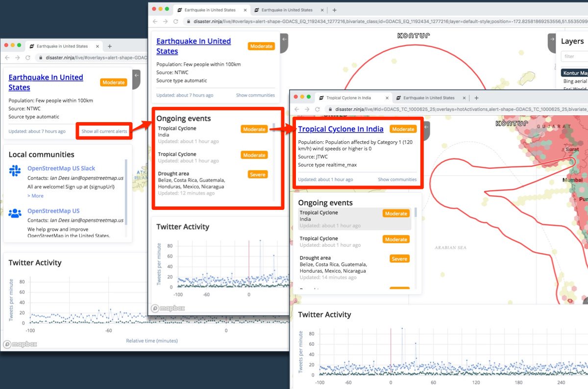
Task: Close the Tropical Cyclone in India tab
Action: 387,98
